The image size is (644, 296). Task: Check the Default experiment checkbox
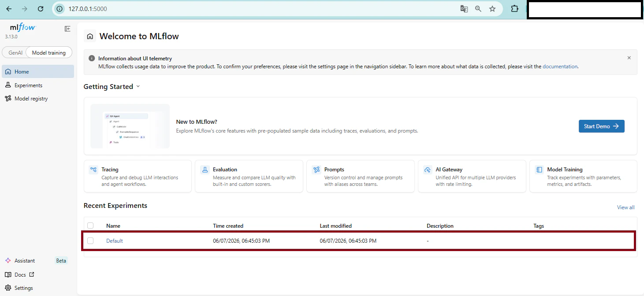[x=90, y=240]
